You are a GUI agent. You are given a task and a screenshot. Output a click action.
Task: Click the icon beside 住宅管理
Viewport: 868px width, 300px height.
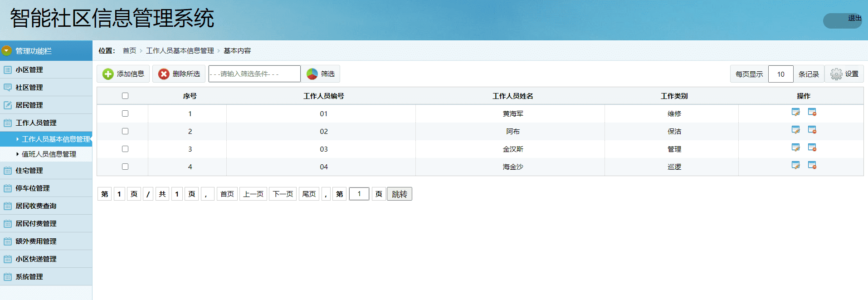pos(8,171)
